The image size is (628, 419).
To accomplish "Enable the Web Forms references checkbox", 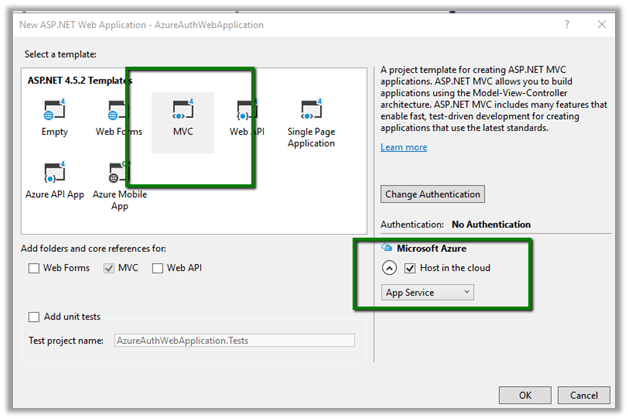I will pyautogui.click(x=35, y=268).
